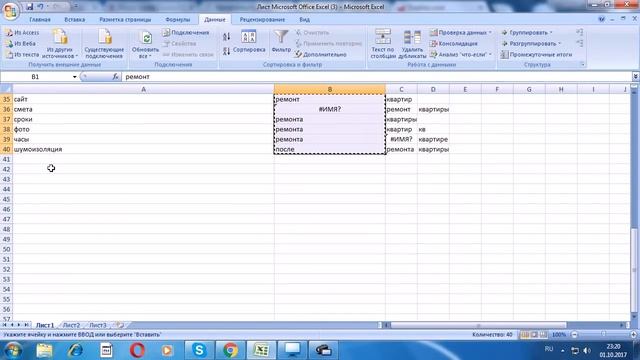Open the Name Box dropdown arrow
Image resolution: width=640 pixels, height=360 pixels.
tap(74, 77)
